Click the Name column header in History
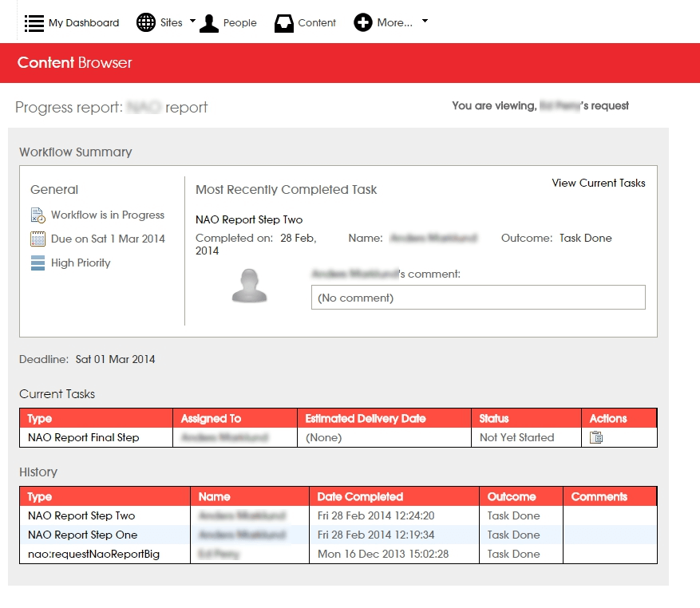This screenshot has height=608, width=700. click(250, 496)
